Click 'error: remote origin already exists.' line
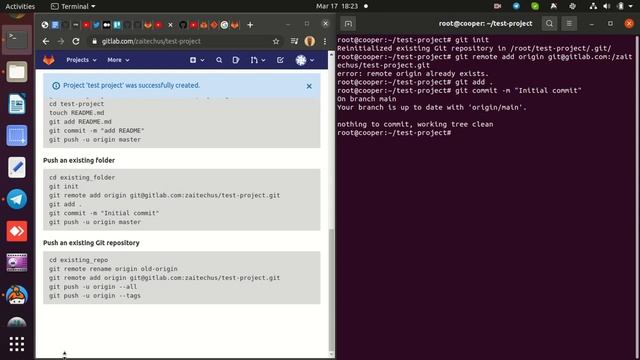The height and width of the screenshot is (360, 640). [x=413, y=73]
